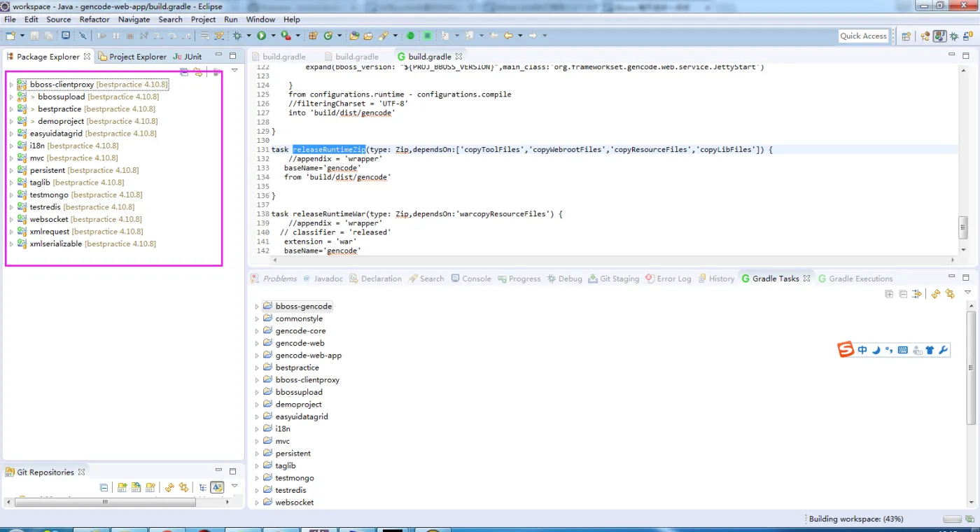Toggle Chinese/English mode in Sogou bar
Screen dimensions: 980x532
862,350
